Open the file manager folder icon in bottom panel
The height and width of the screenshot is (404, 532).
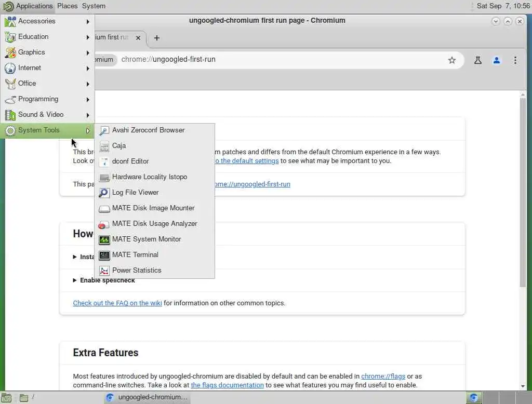point(24,398)
